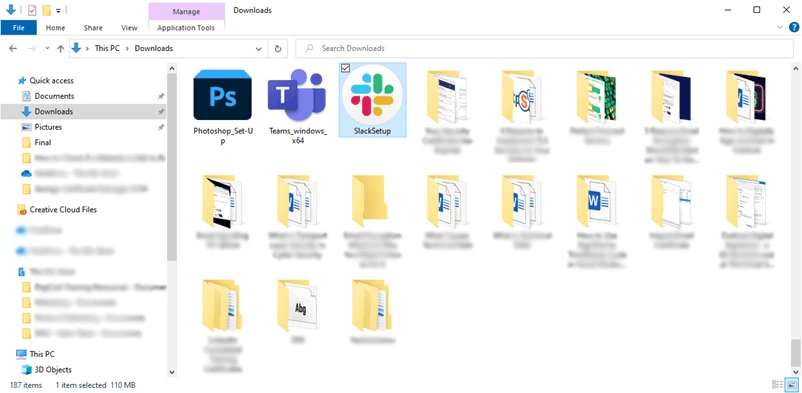
Task: Click the pin icon next to Documents
Action: 161,96
